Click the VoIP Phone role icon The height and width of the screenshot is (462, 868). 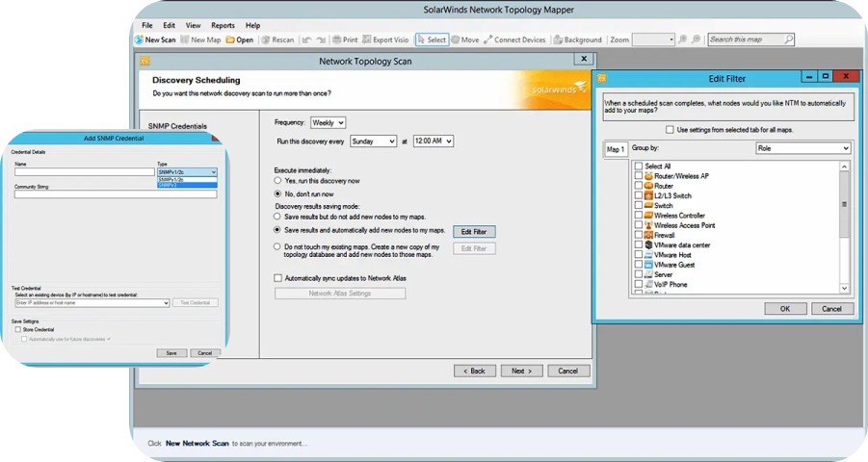point(648,284)
